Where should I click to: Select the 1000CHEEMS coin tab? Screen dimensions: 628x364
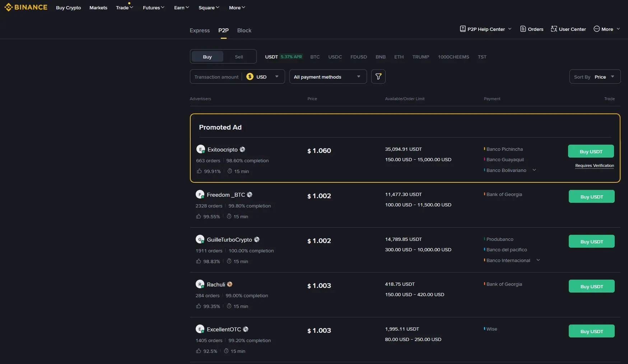coord(453,57)
